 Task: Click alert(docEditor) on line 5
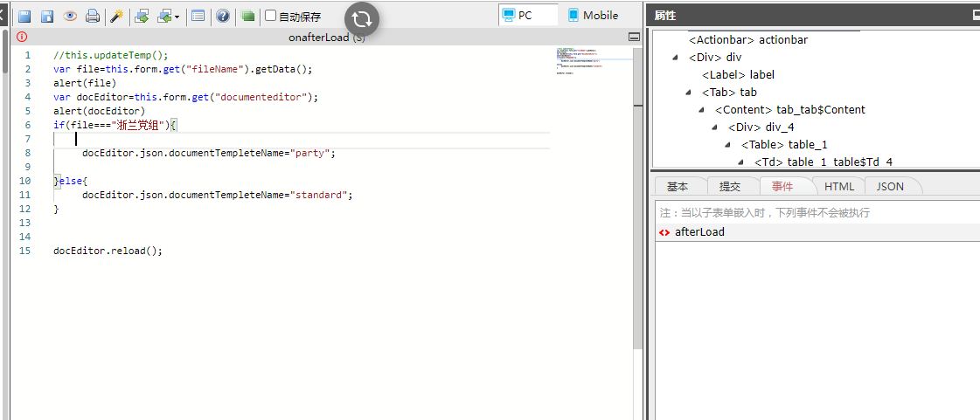[100, 111]
